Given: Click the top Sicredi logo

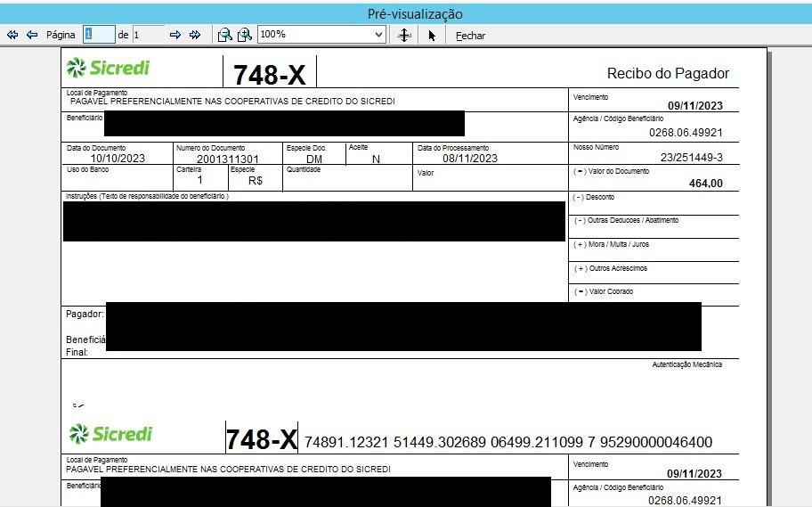Looking at the screenshot, I should tap(109, 68).
